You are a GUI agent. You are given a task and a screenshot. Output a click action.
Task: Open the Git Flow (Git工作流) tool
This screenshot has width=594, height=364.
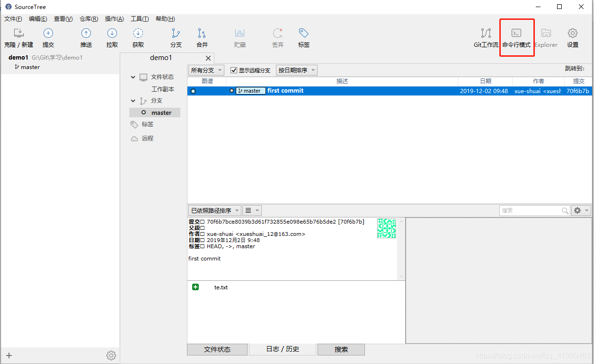(x=486, y=38)
